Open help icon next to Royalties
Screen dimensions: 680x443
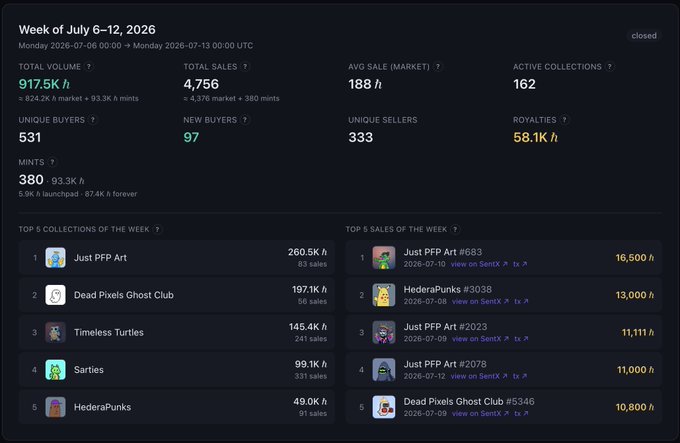point(564,120)
